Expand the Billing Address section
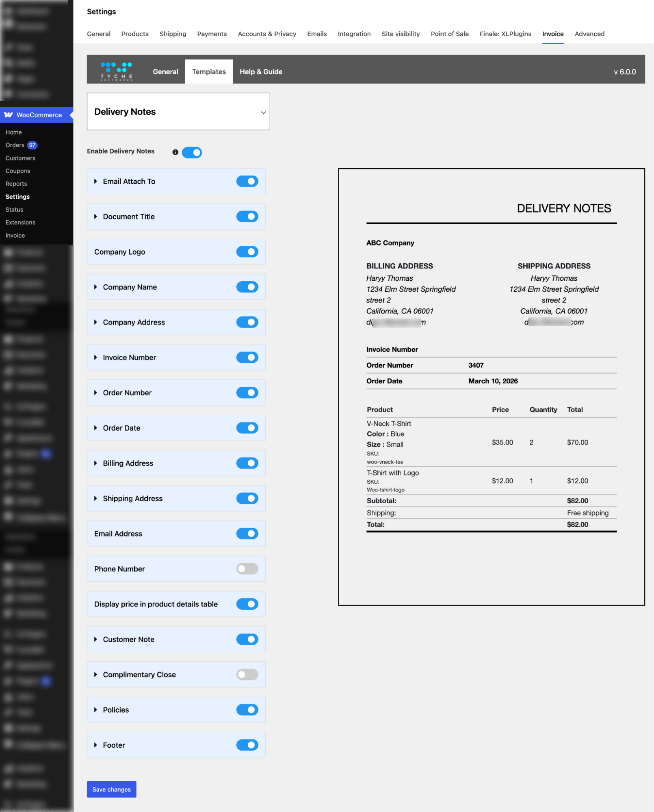This screenshot has width=654, height=812. (x=96, y=463)
